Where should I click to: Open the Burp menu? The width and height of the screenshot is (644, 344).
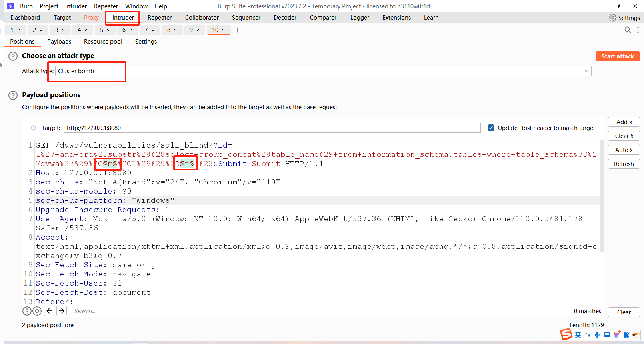(x=26, y=6)
